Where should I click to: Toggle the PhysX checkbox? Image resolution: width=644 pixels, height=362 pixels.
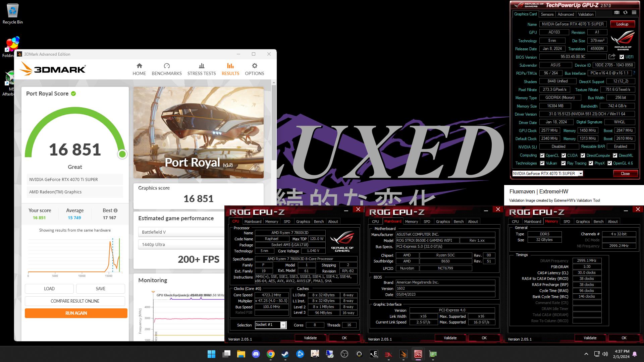click(x=591, y=163)
